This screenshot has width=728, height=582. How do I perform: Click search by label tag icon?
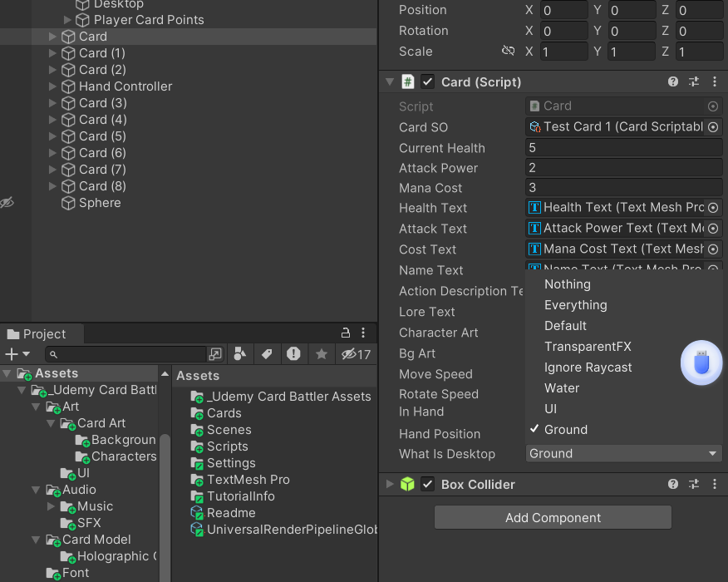coord(267,354)
